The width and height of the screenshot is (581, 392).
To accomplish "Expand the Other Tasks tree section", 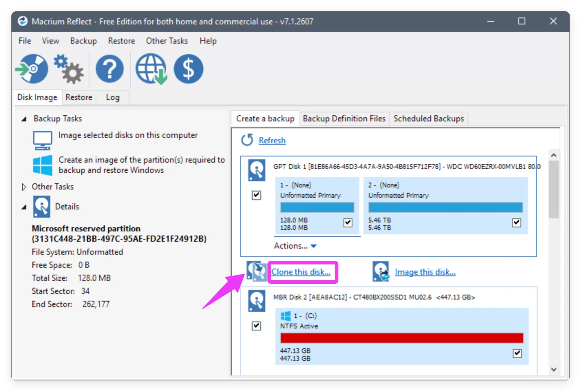I will (24, 187).
